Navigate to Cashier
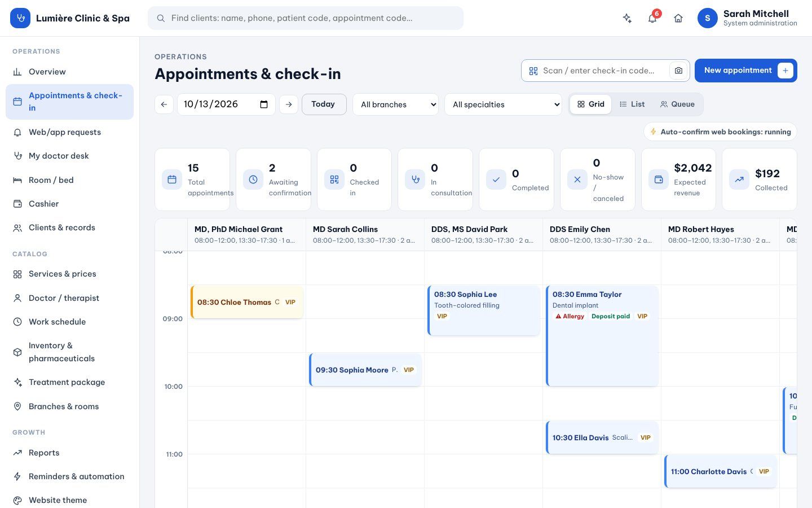The height and width of the screenshot is (508, 812). [x=70, y=204]
